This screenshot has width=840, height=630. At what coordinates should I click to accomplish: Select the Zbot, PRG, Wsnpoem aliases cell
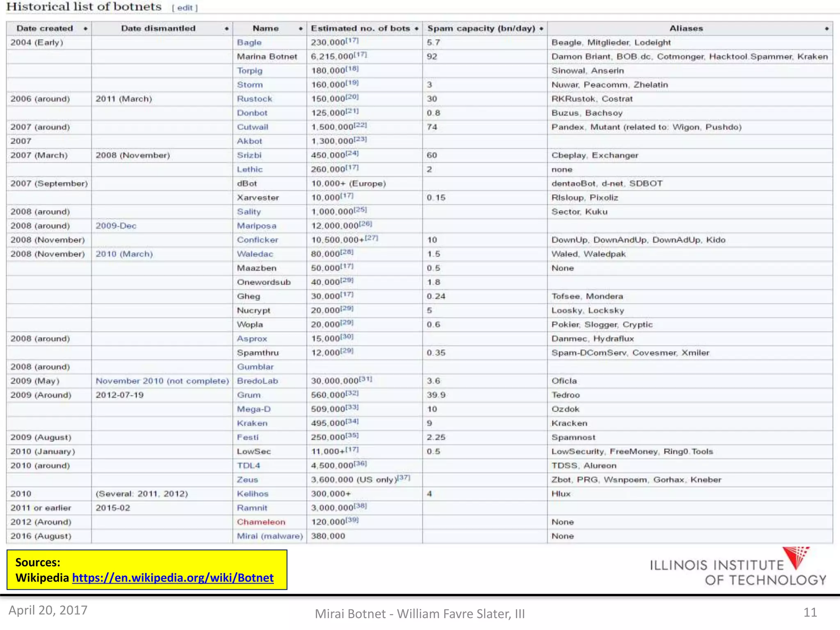click(690, 480)
